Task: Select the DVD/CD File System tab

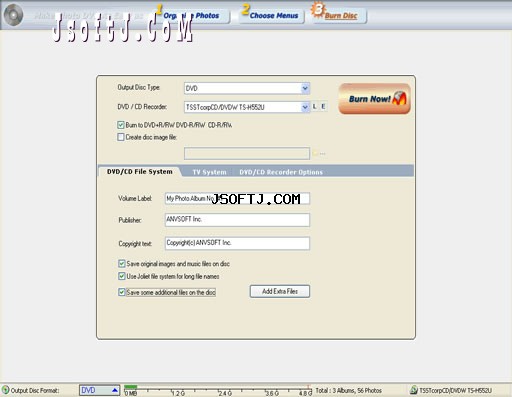Action: (x=140, y=172)
